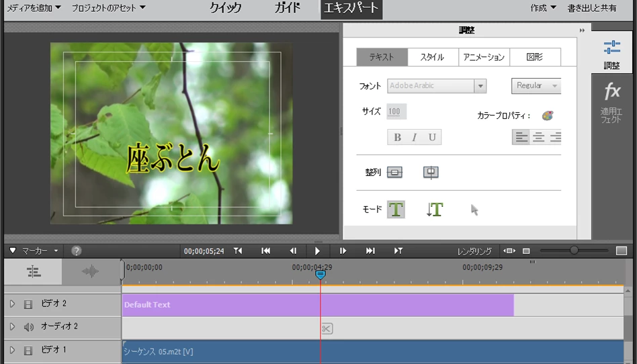Screen dimensions: 637x364
Task: Step back one frame
Action: [293, 251]
